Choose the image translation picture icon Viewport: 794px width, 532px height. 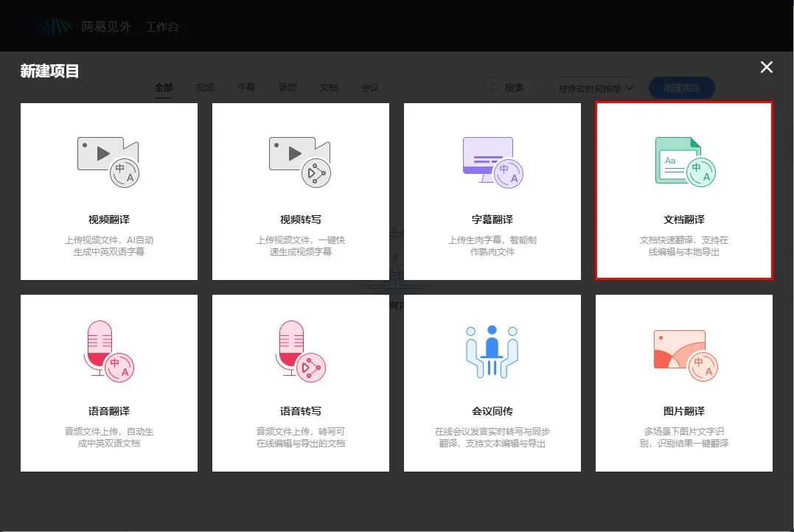coord(683,353)
